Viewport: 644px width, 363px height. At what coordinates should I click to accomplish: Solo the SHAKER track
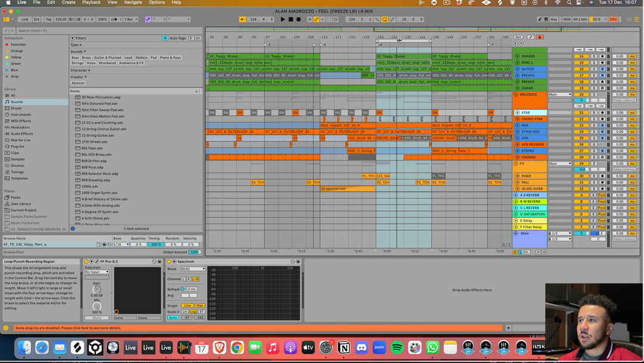click(x=594, y=56)
